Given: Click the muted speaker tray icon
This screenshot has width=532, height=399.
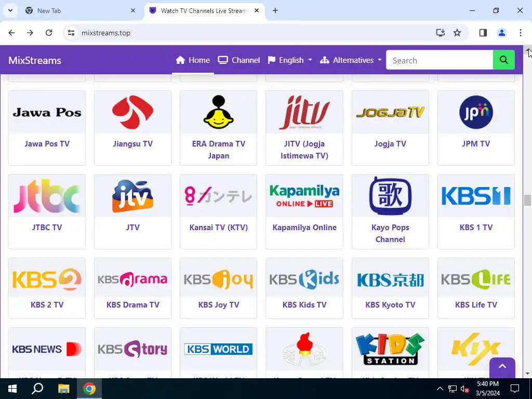Looking at the screenshot, I should [x=464, y=389].
